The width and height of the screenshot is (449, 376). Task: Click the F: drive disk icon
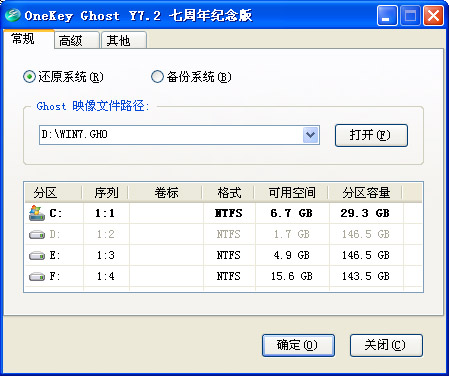pyautogui.click(x=37, y=277)
